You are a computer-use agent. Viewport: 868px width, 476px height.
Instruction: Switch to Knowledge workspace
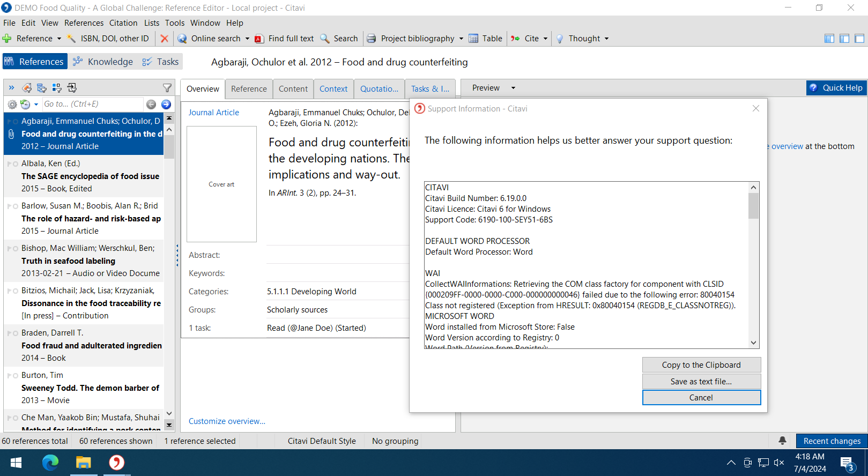click(102, 62)
